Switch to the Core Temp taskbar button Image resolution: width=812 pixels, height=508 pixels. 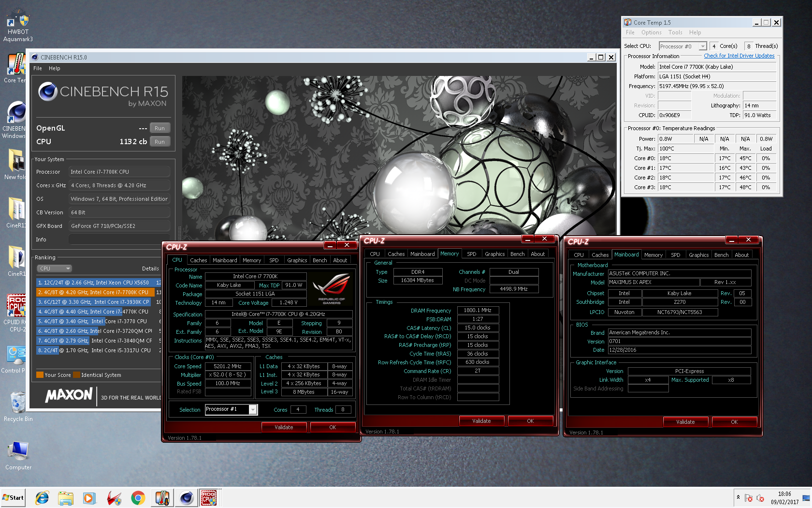tap(162, 498)
